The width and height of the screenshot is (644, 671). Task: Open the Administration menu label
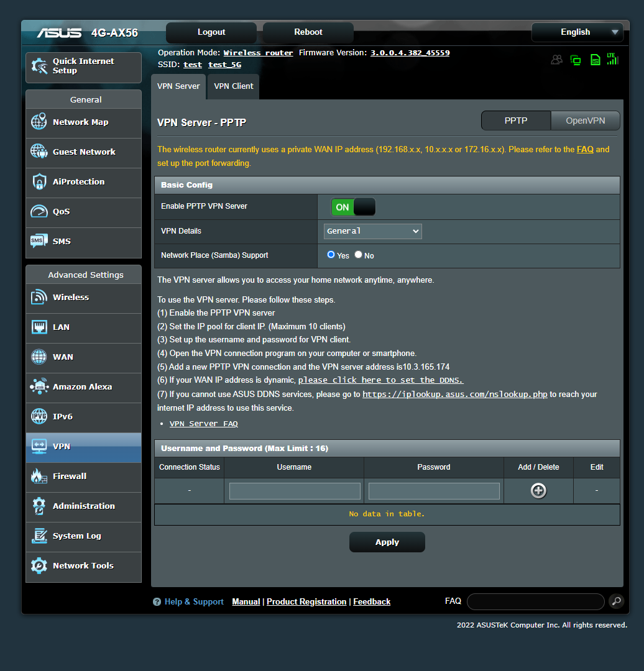tap(84, 506)
